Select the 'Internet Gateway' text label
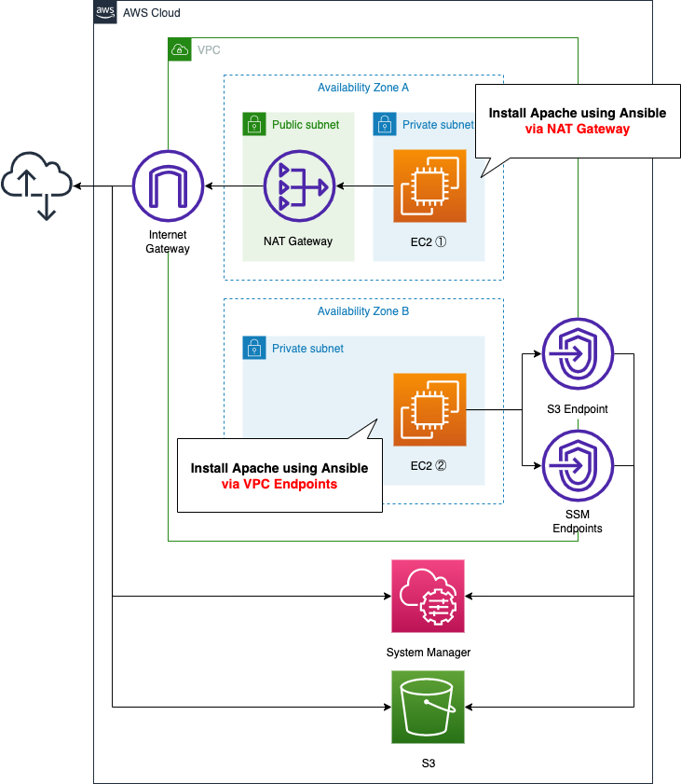The width and height of the screenshot is (681, 784). click(168, 241)
